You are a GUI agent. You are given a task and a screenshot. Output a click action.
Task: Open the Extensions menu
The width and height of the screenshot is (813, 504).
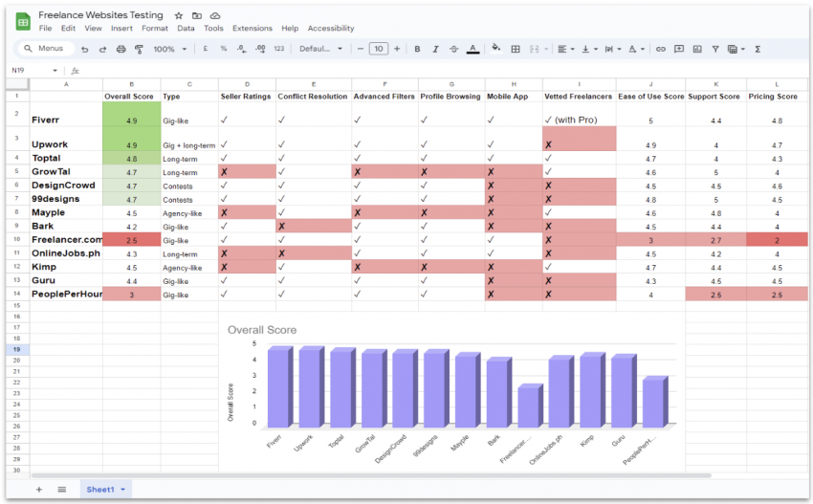[x=252, y=28]
